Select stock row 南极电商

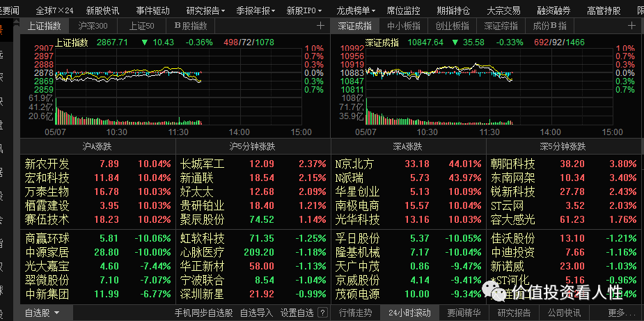[408, 205]
